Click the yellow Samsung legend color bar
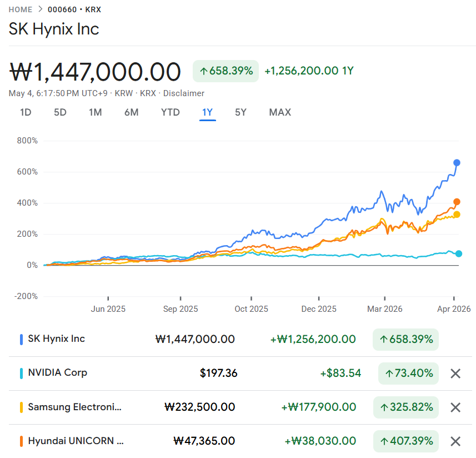 [21, 407]
